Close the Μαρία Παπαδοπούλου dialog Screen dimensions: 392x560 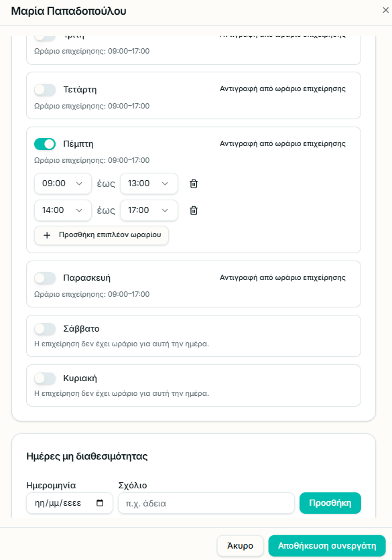[385, 10]
